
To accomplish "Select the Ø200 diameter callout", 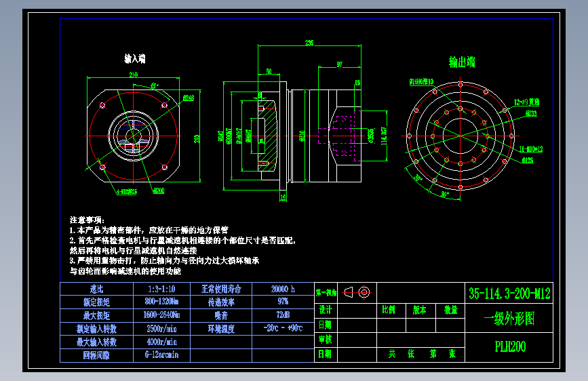I will click(159, 191).
